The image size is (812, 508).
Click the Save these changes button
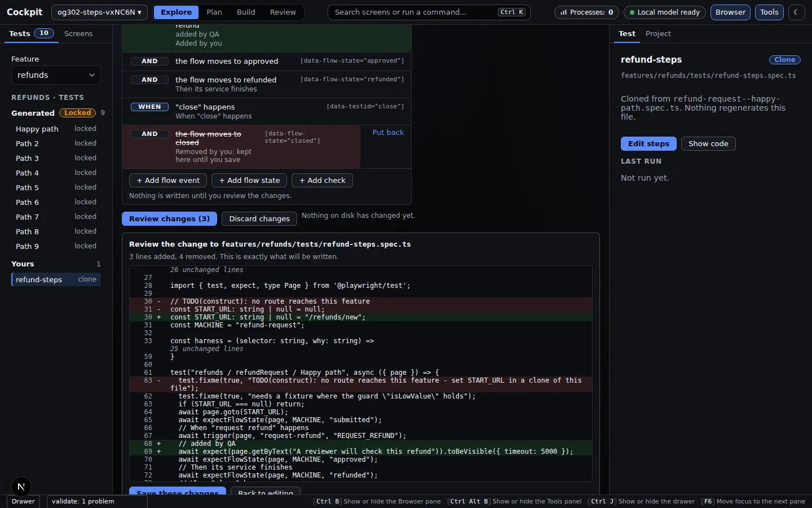coord(178,492)
